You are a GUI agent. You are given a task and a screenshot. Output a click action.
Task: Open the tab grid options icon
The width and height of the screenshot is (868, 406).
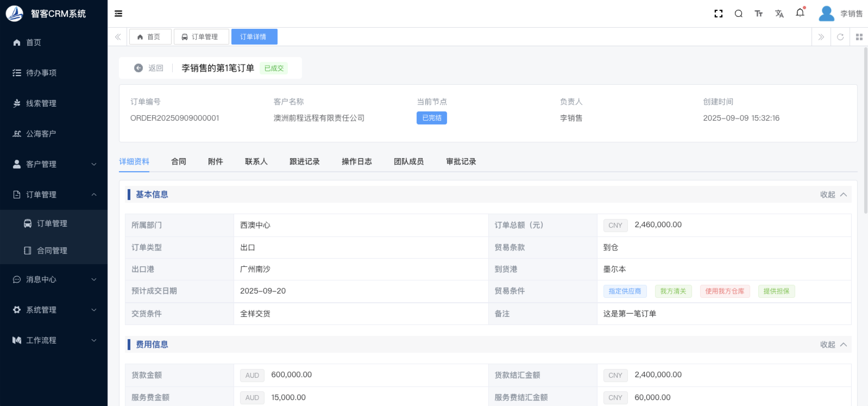tap(859, 37)
